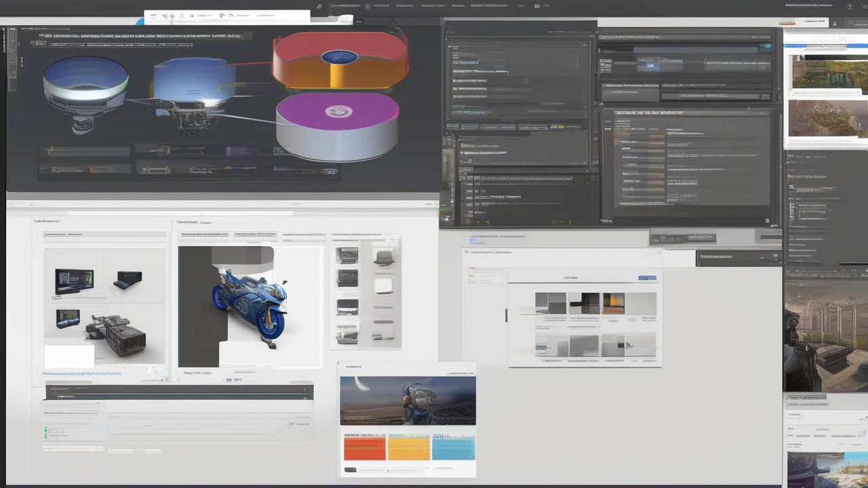
Task: Select the top-left device icon in asset list
Action: point(347,256)
